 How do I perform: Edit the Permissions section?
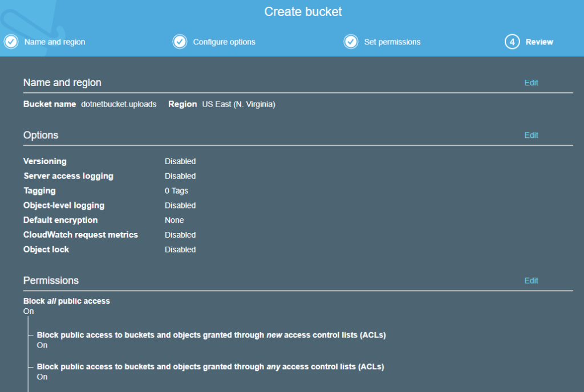pos(531,280)
